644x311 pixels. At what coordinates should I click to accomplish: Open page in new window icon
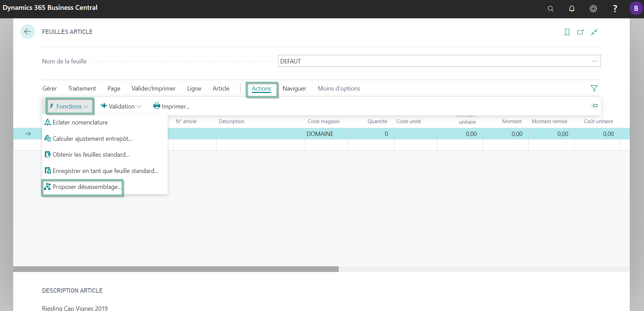[x=581, y=32]
